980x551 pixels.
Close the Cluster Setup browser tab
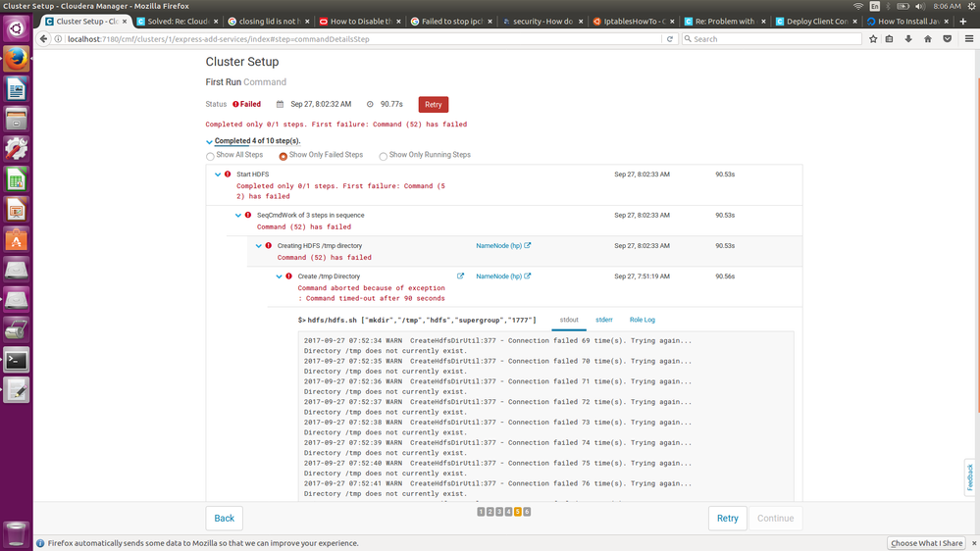point(125,22)
